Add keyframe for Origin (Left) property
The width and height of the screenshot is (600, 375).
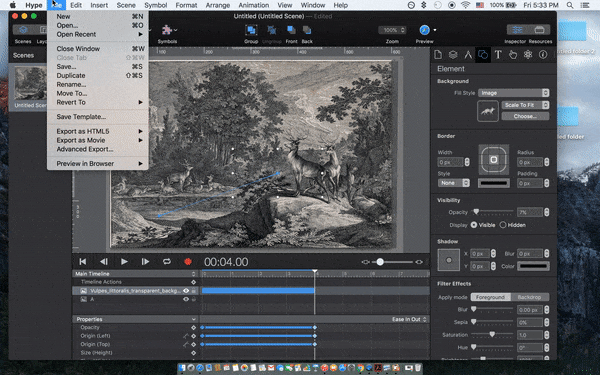pyautogui.click(x=193, y=336)
